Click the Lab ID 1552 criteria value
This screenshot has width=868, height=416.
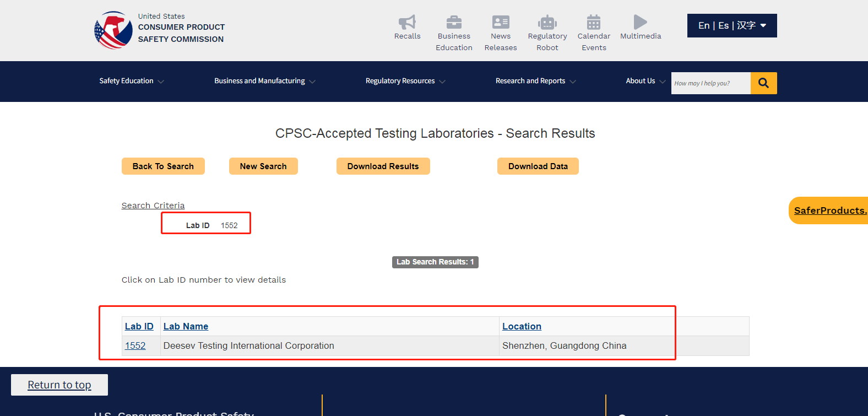click(229, 225)
